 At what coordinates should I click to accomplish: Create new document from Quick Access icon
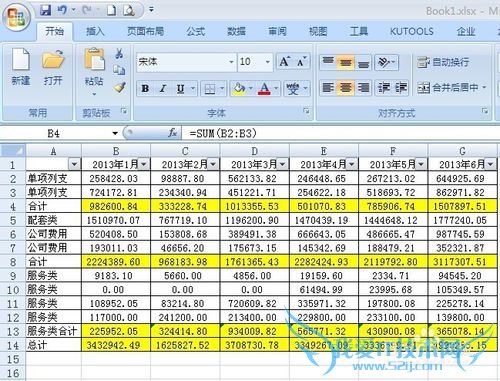pyautogui.click(x=111, y=10)
